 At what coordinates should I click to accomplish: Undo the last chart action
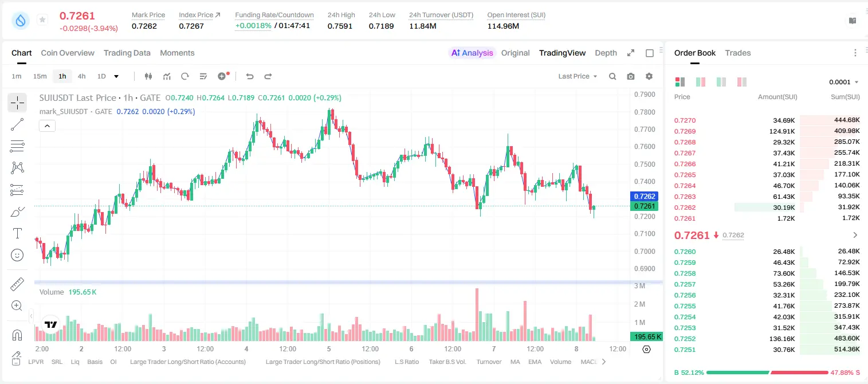249,76
